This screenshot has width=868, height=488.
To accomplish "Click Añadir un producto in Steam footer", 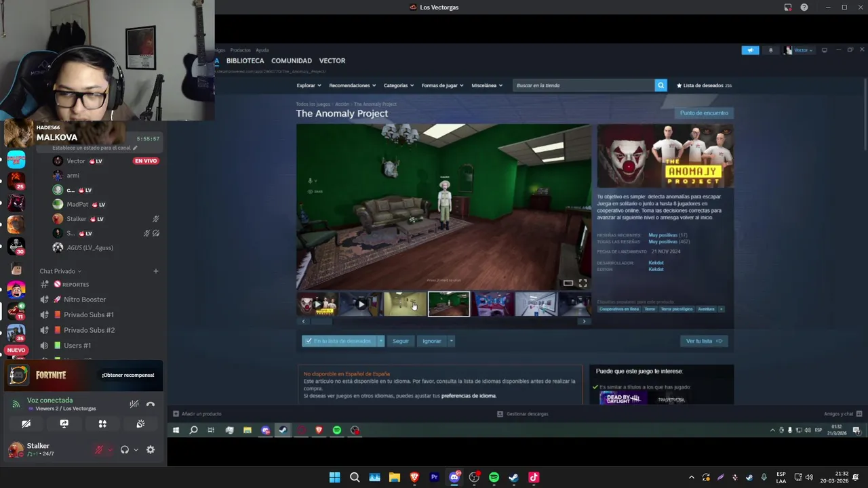I will pos(197,413).
